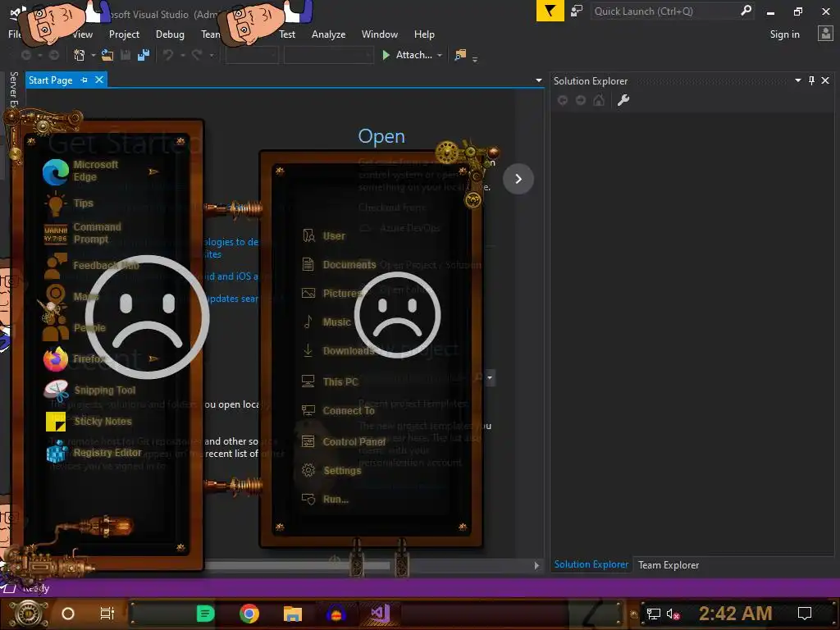This screenshot has width=840, height=630.
Task: Click Run... in the start menu panel
Action: (325, 500)
